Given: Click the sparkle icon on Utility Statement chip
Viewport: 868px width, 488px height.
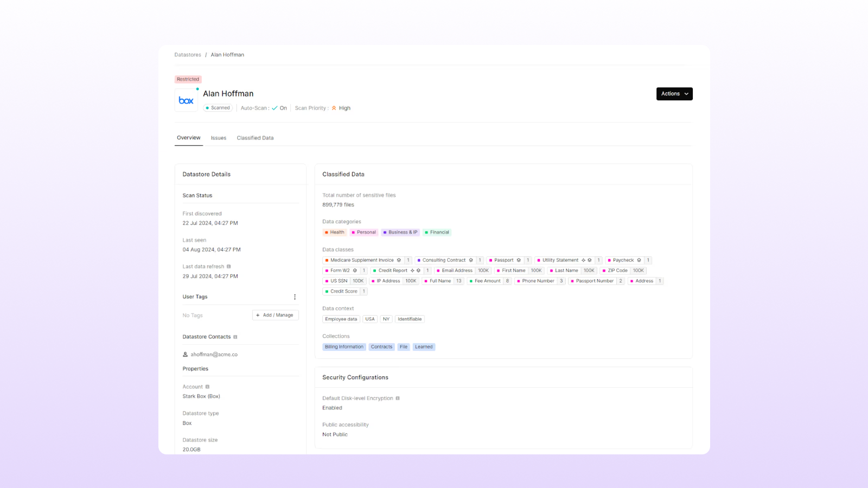Looking at the screenshot, I should pos(583,260).
